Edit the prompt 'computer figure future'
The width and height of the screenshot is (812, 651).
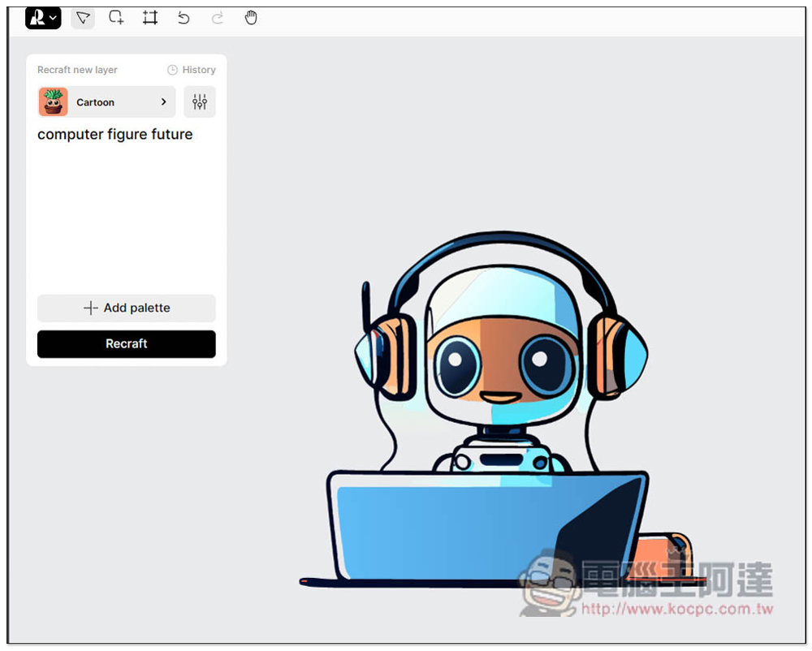[x=115, y=135]
